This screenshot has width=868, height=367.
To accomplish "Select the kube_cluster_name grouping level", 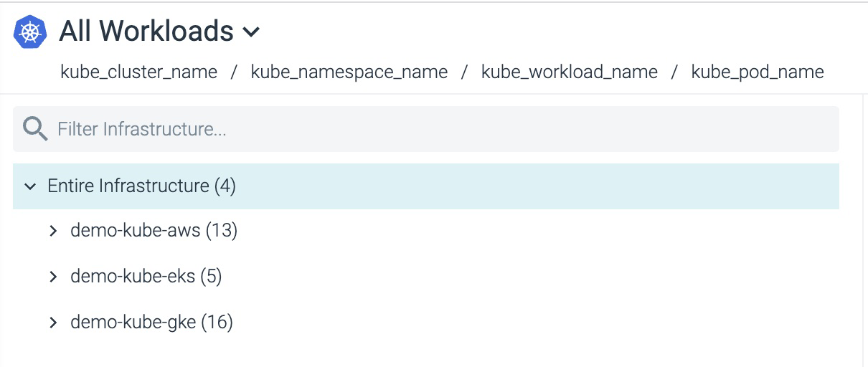I will coord(139,72).
